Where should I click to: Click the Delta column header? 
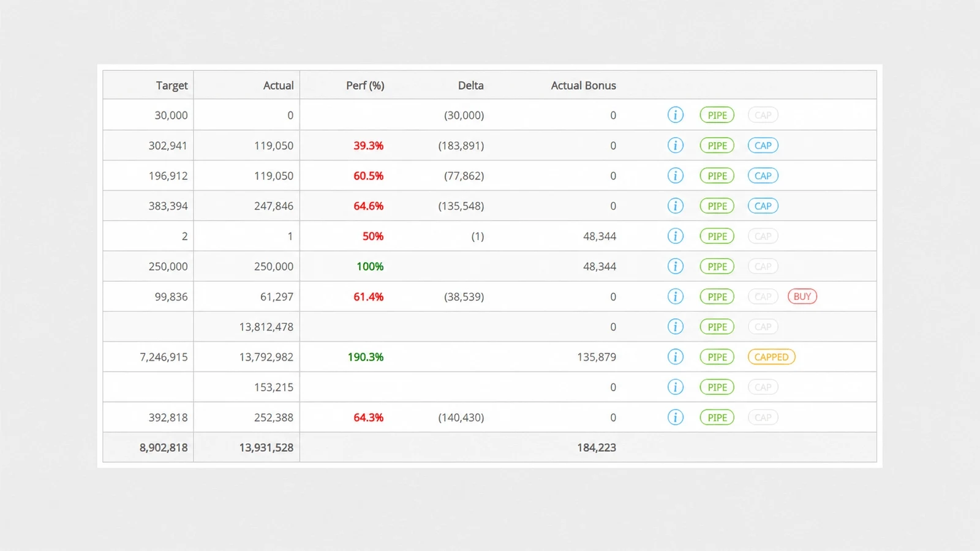470,86
